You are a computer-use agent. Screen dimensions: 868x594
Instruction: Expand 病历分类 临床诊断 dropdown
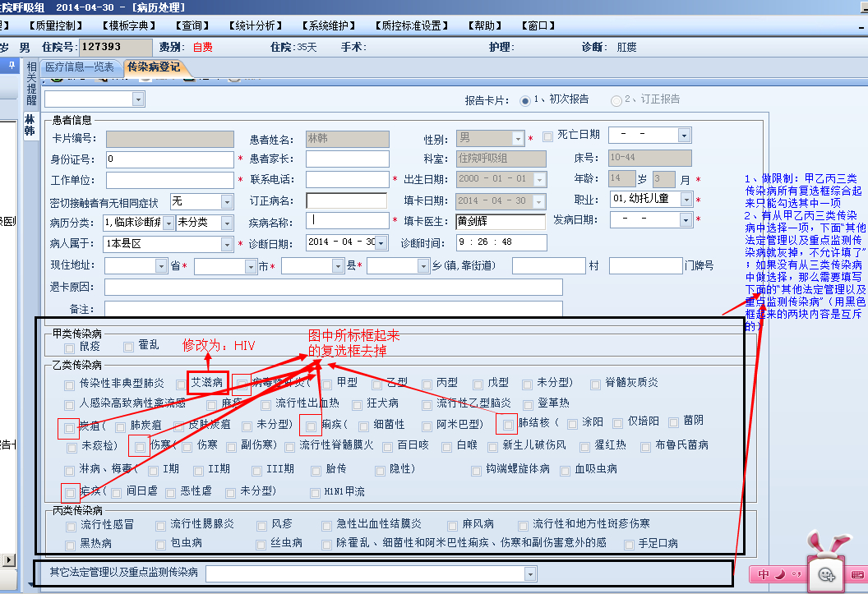[x=169, y=223]
